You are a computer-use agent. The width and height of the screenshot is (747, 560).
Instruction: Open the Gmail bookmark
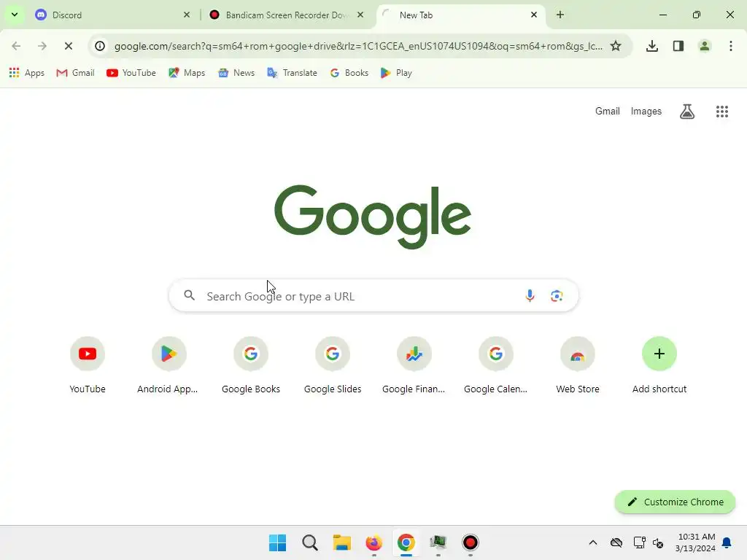coord(75,73)
